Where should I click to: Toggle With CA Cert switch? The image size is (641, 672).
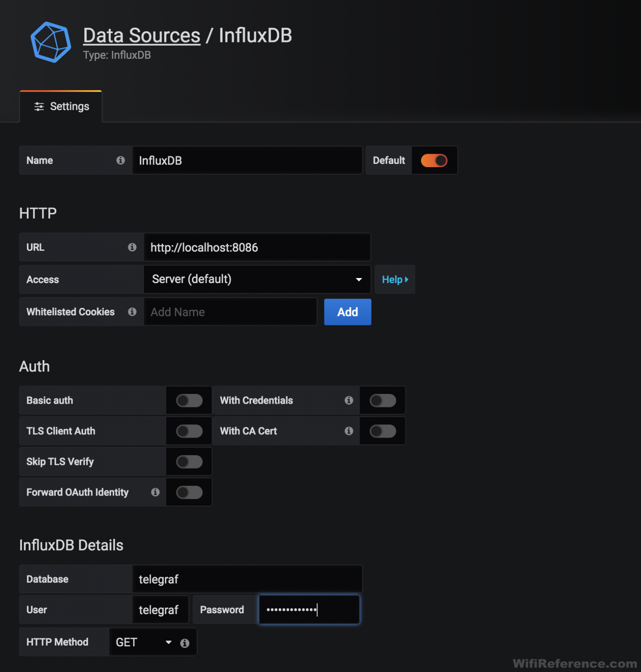pyautogui.click(x=383, y=431)
